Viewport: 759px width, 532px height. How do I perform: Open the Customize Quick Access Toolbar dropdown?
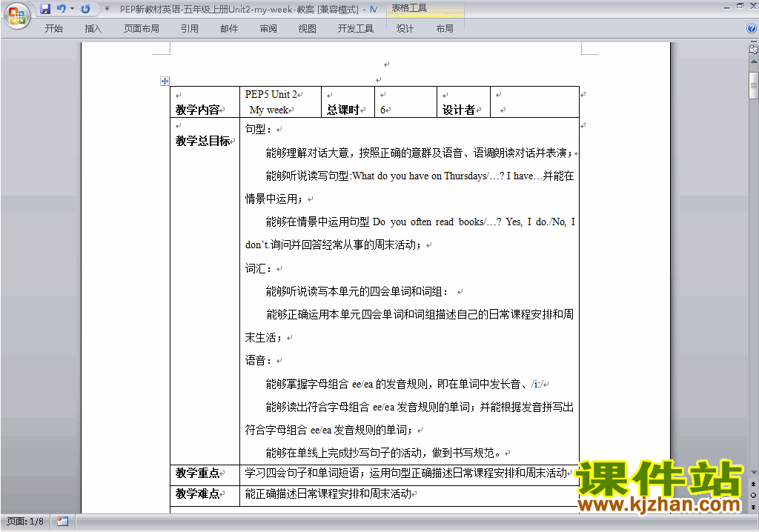107,9
